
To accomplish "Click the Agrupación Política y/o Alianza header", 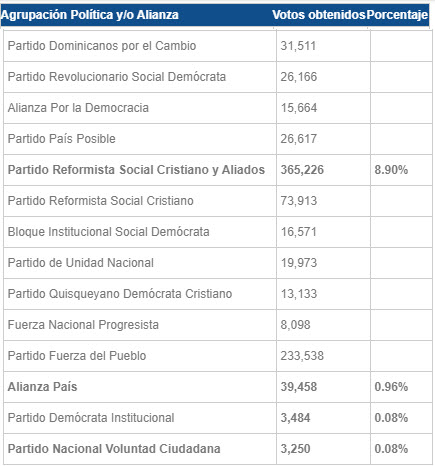I will pos(90,15).
